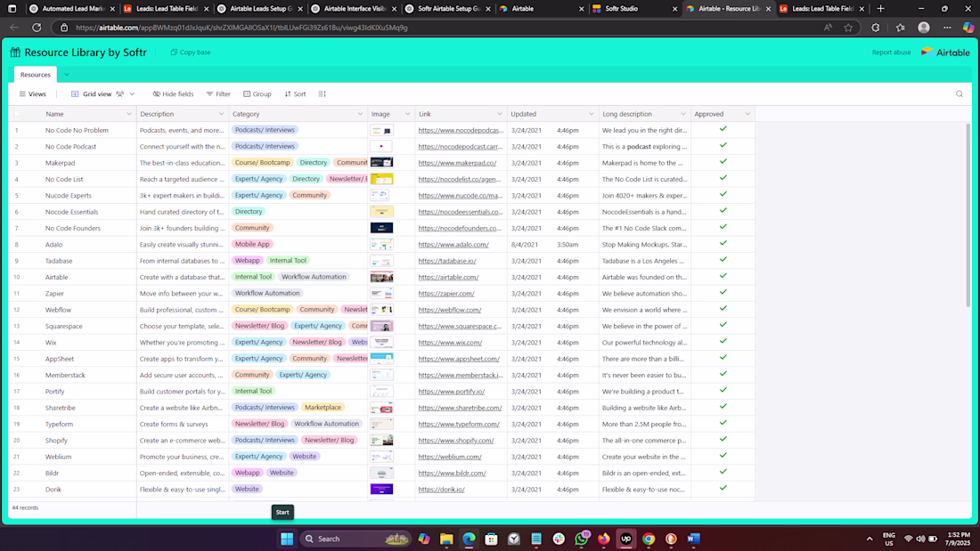The image size is (980, 551).
Task: Open Word from taskbar
Action: click(x=693, y=539)
